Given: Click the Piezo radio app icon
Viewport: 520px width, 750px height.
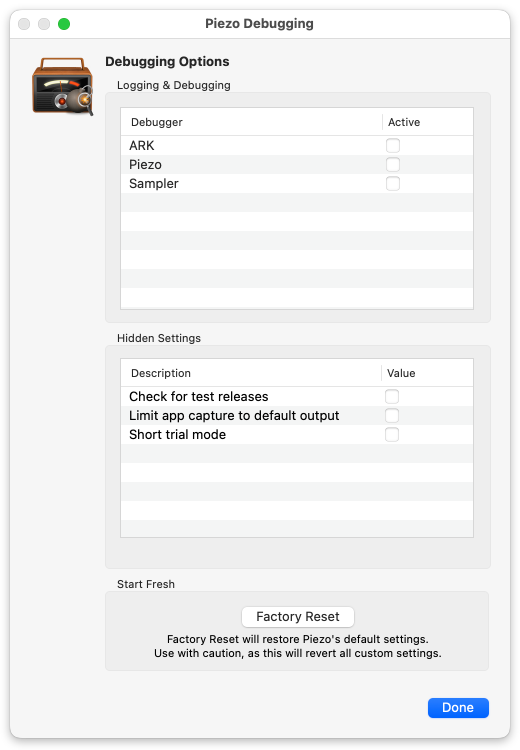Looking at the screenshot, I should click(63, 86).
